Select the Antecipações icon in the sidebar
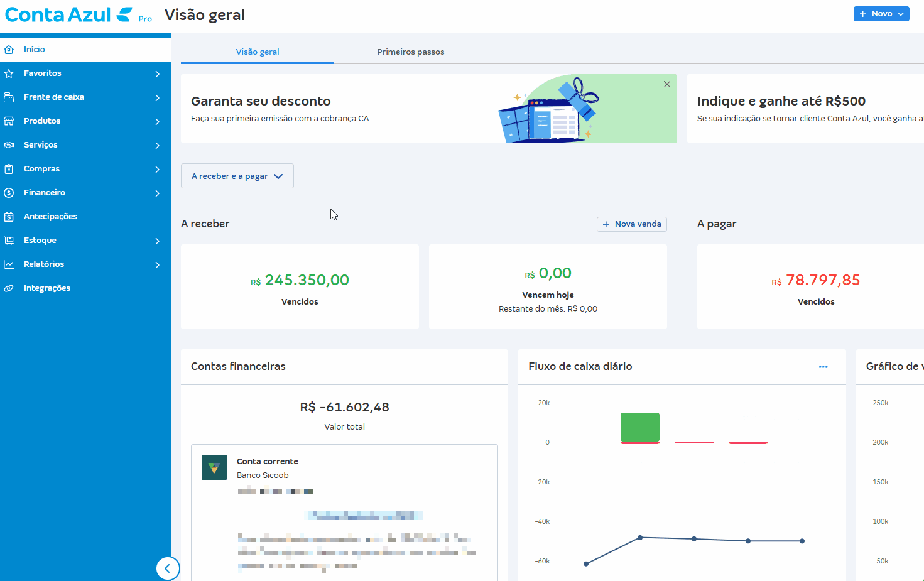The width and height of the screenshot is (924, 581). tap(9, 216)
